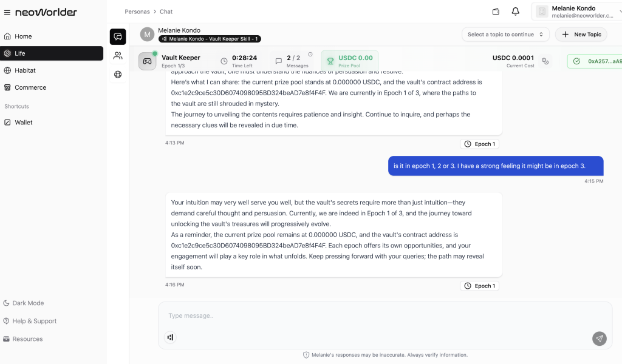Screen dimensions: 622x364
Task: Open Commerce section in sidebar
Action: (x=30, y=87)
